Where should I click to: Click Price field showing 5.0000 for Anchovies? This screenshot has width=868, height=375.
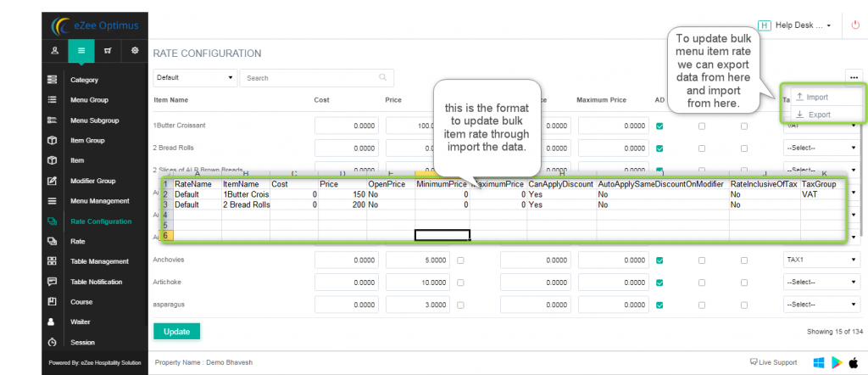(418, 260)
